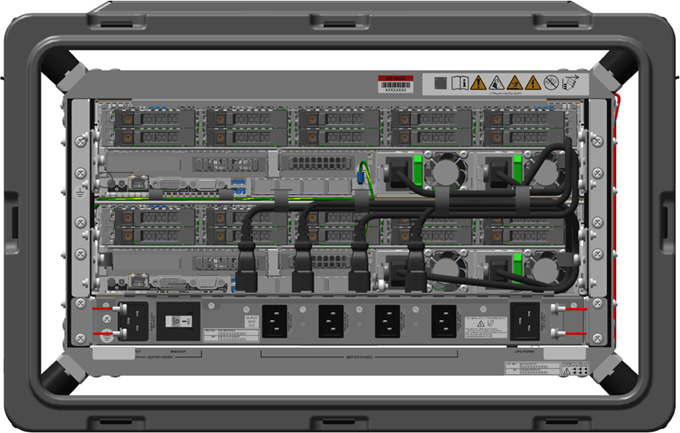Click the fourth server power outlet from left
680x433 pixels.
click(444, 321)
